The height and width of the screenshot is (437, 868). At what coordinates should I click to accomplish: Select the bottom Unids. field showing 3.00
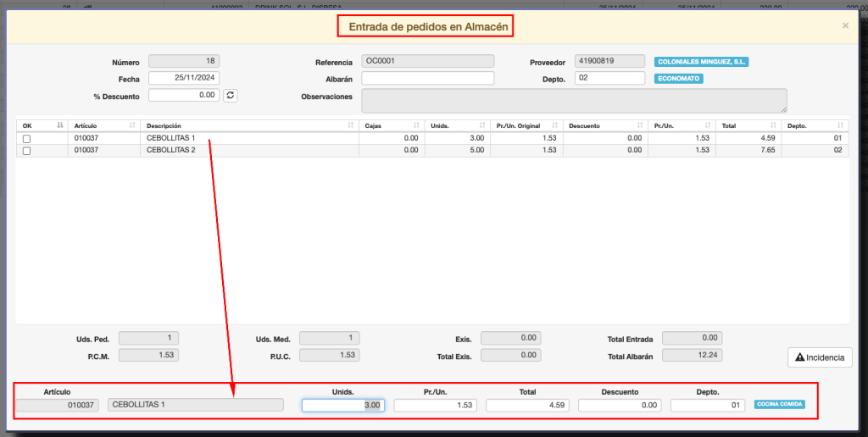(x=343, y=405)
